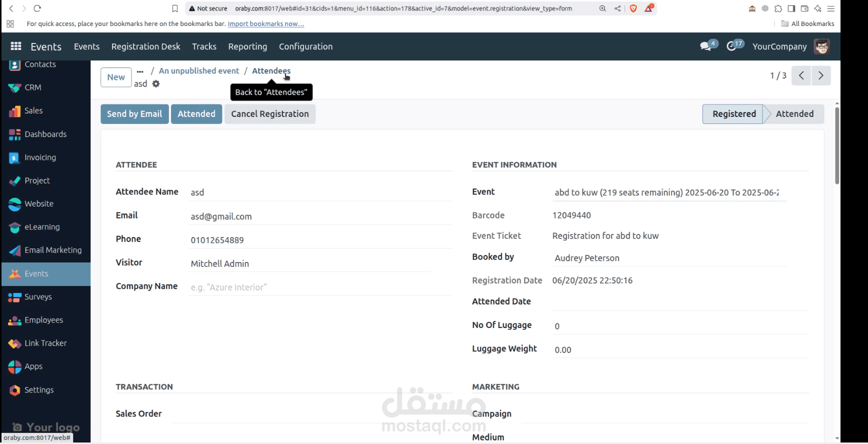868x444 pixels.
Task: Open An unpublished event breadcrumb
Action: [199, 71]
